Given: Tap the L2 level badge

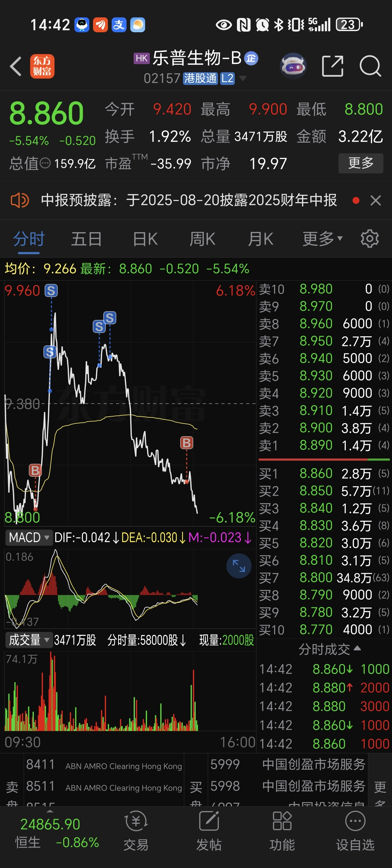Looking at the screenshot, I should [x=227, y=78].
